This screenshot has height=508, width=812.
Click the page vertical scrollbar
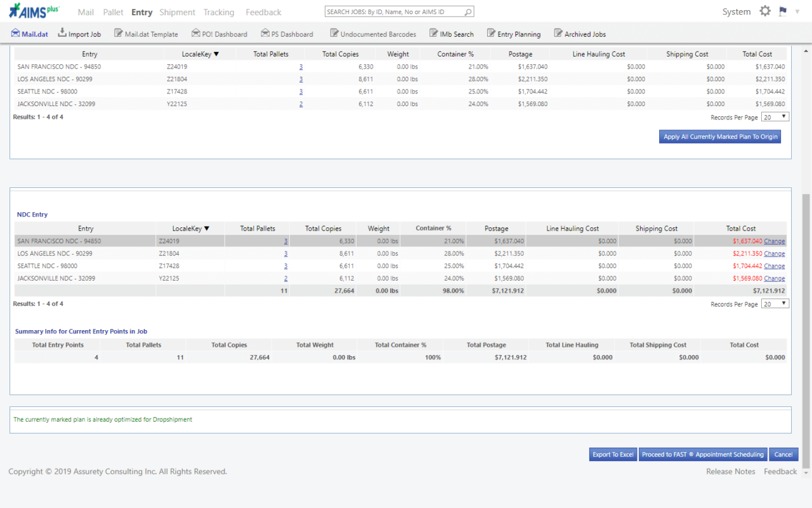tap(806, 330)
